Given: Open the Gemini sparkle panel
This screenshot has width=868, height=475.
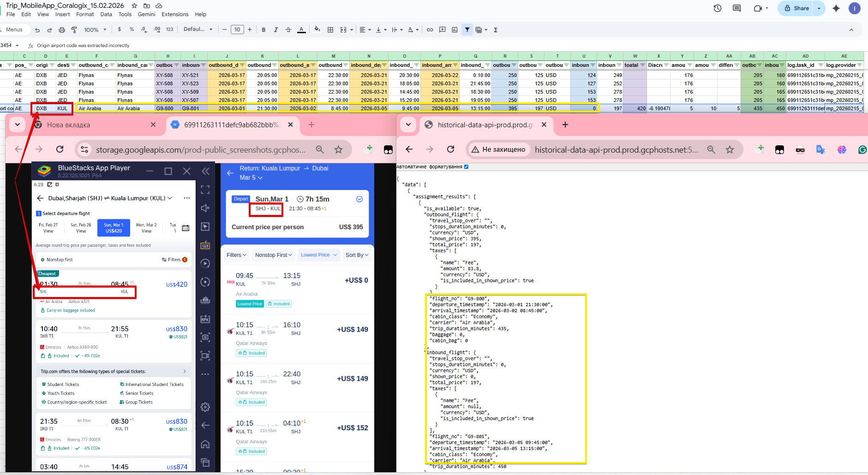Looking at the screenshot, I should (x=836, y=8).
